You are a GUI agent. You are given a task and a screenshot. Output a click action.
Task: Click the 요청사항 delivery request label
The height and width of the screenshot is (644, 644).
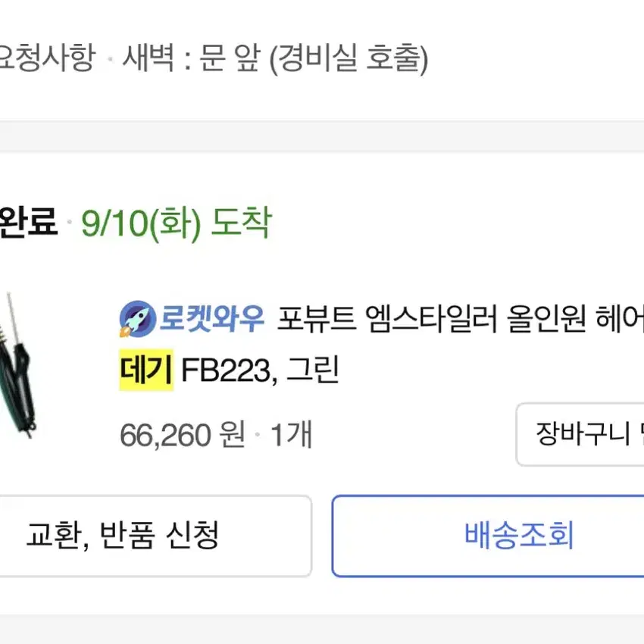47,58
